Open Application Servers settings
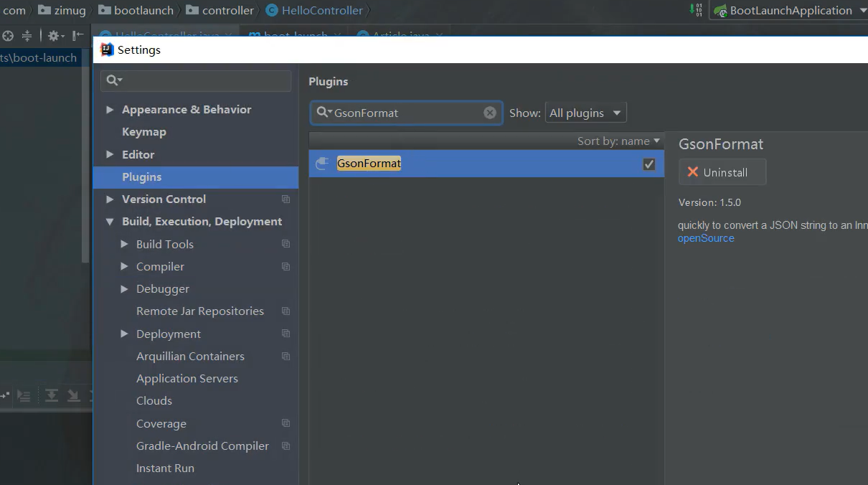Image resolution: width=868 pixels, height=485 pixels. click(x=187, y=379)
